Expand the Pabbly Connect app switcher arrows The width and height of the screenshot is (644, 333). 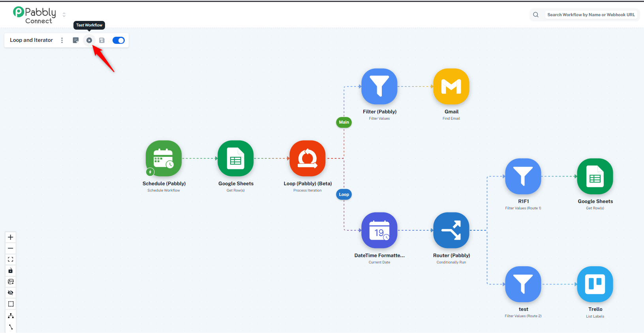pyautogui.click(x=64, y=15)
